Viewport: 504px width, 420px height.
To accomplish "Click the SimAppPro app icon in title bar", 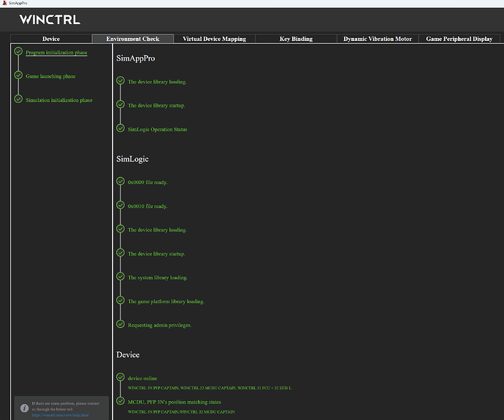I will click(4, 4).
